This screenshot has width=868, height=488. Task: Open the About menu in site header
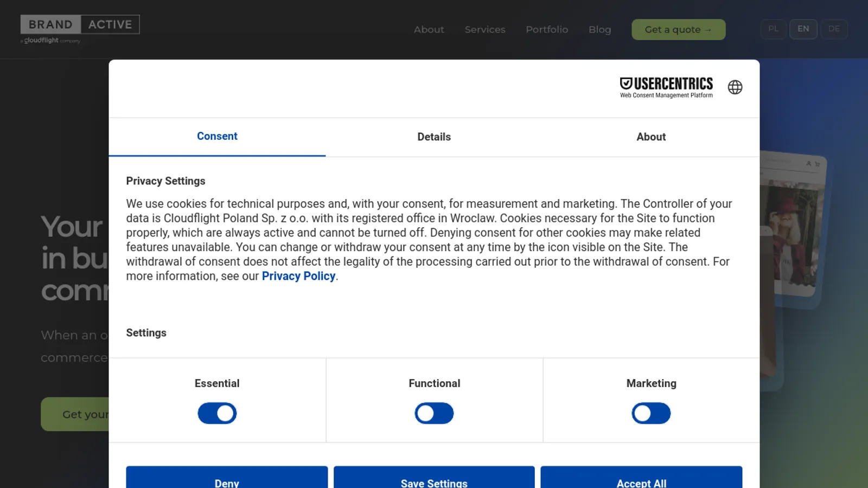[x=429, y=29]
